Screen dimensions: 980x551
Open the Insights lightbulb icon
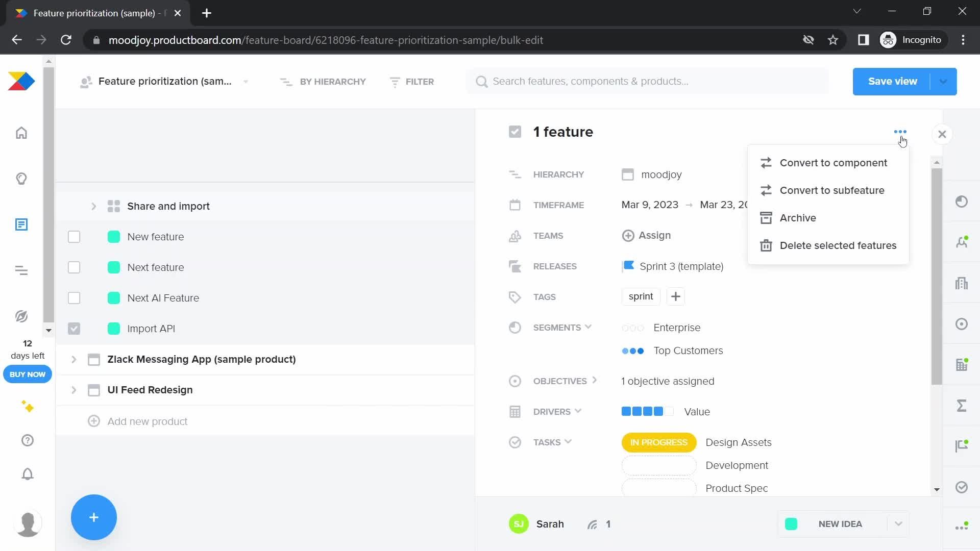click(x=21, y=179)
